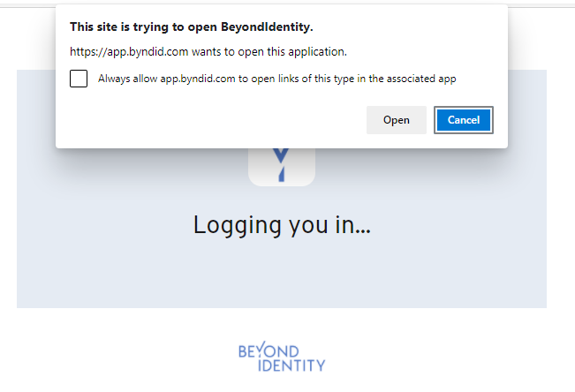Click the word 'BEYOND' in the footer logo
This screenshot has width=575, height=392.
(269, 351)
